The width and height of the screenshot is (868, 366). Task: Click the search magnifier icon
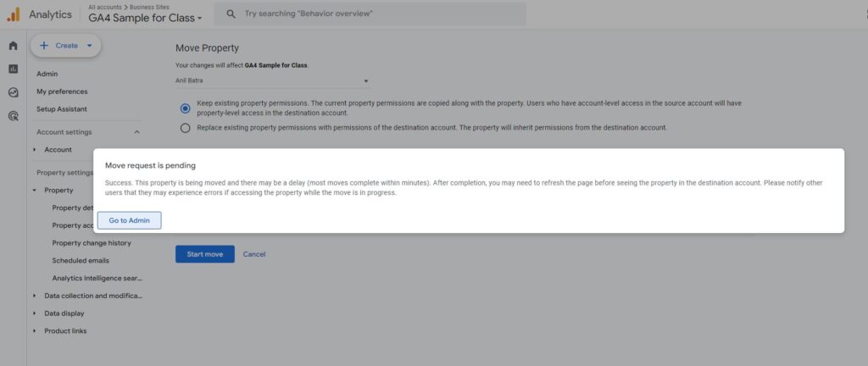coord(230,14)
